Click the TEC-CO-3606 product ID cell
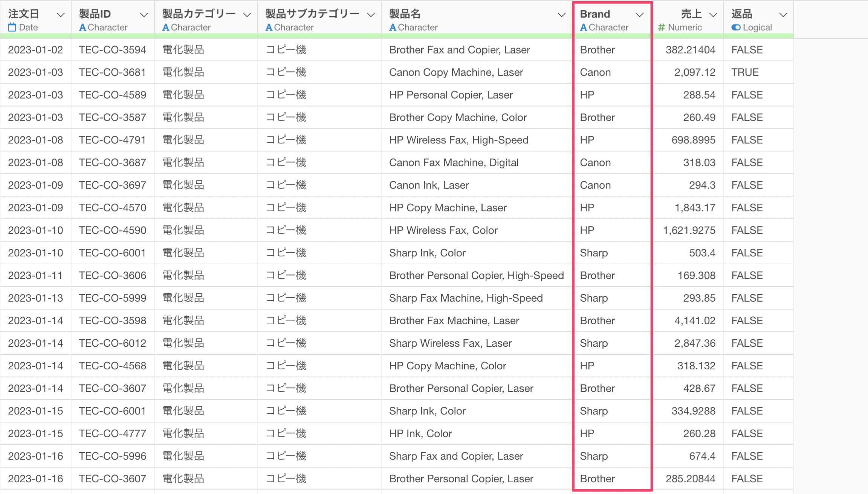 113,276
